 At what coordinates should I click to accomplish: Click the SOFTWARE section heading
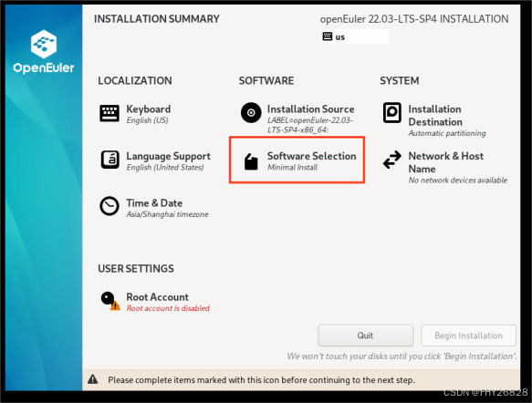[x=266, y=80]
